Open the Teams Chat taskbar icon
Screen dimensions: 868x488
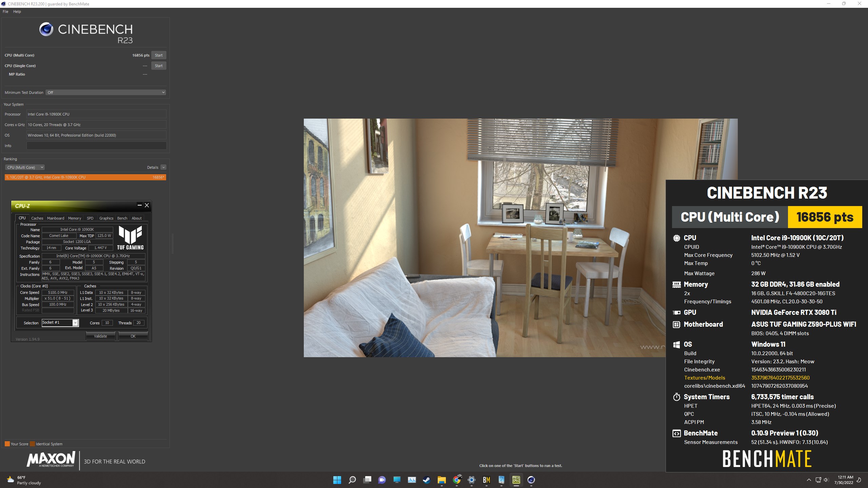click(382, 480)
